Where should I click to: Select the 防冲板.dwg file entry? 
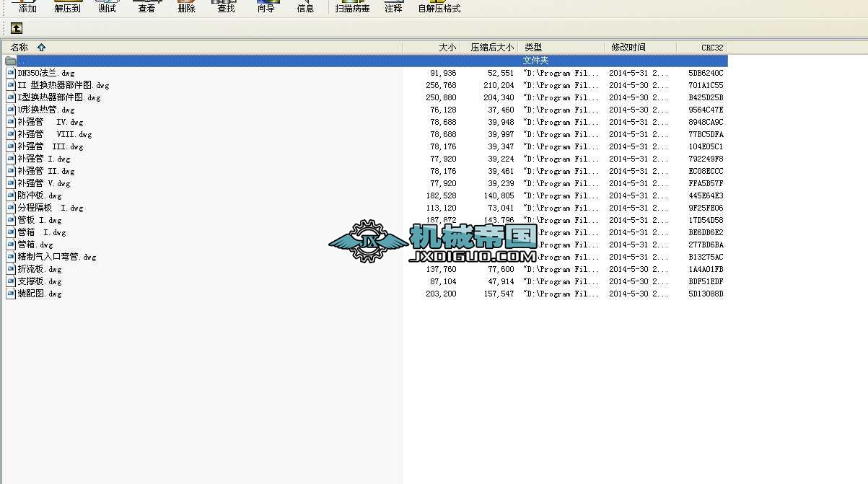[x=34, y=195]
